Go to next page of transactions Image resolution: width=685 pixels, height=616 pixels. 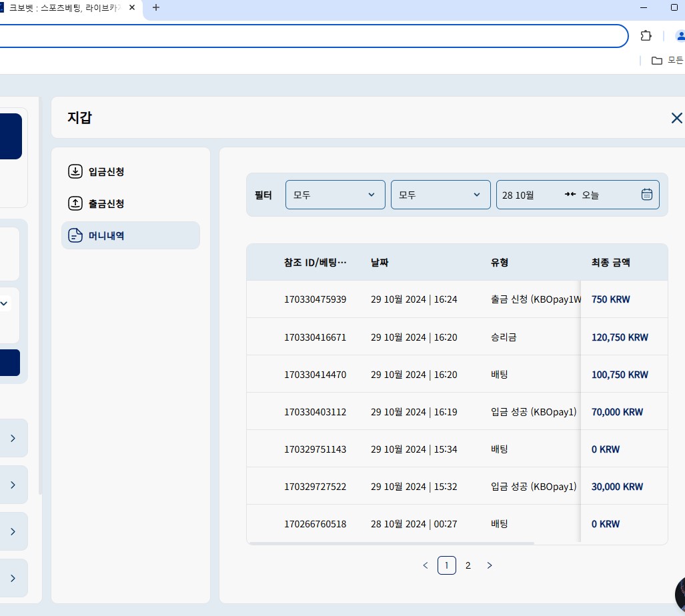[490, 565]
